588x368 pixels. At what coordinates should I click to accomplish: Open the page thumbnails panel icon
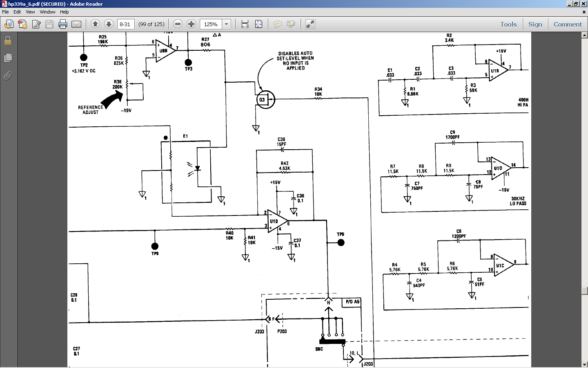pos(8,58)
